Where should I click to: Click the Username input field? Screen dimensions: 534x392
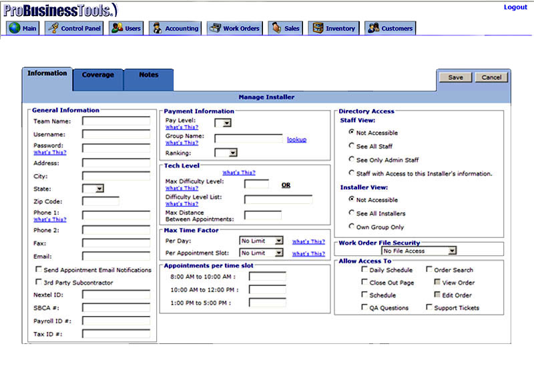point(116,134)
